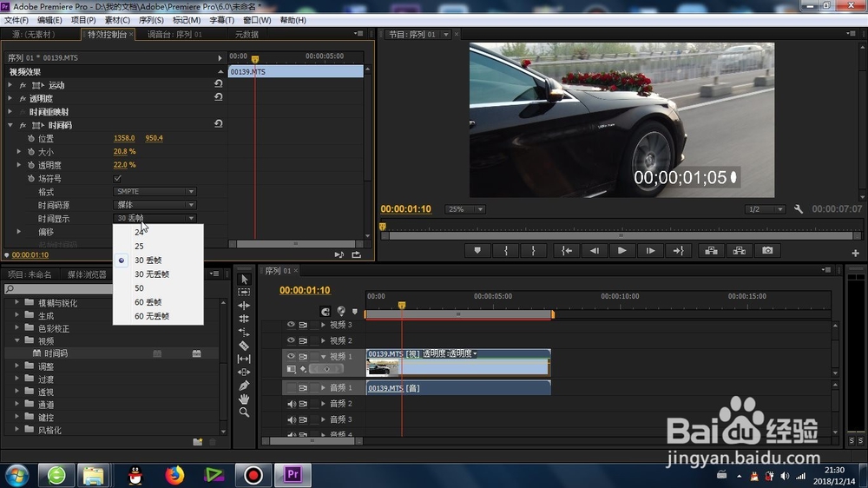Reset the Timecode (时间码) effect

218,124
